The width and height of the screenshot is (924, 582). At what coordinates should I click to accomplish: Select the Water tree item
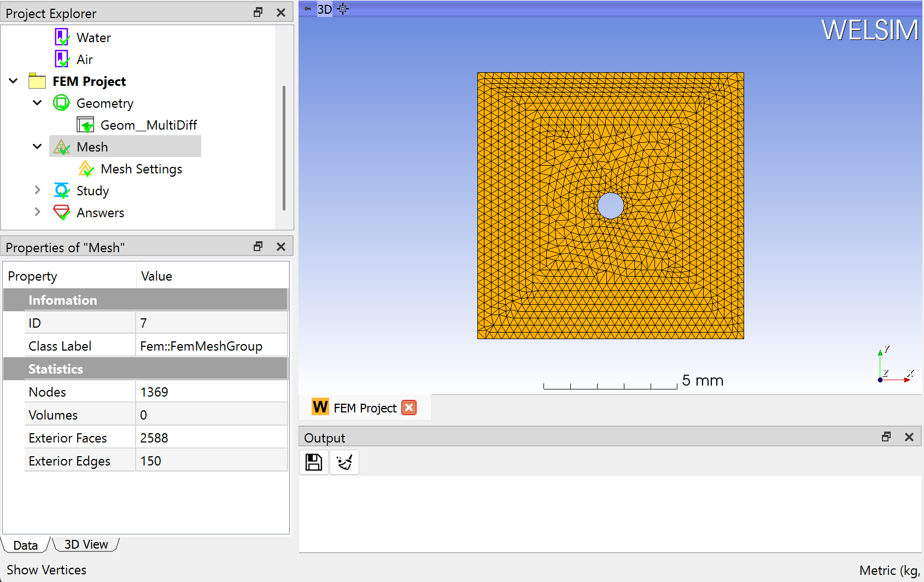[x=93, y=38]
